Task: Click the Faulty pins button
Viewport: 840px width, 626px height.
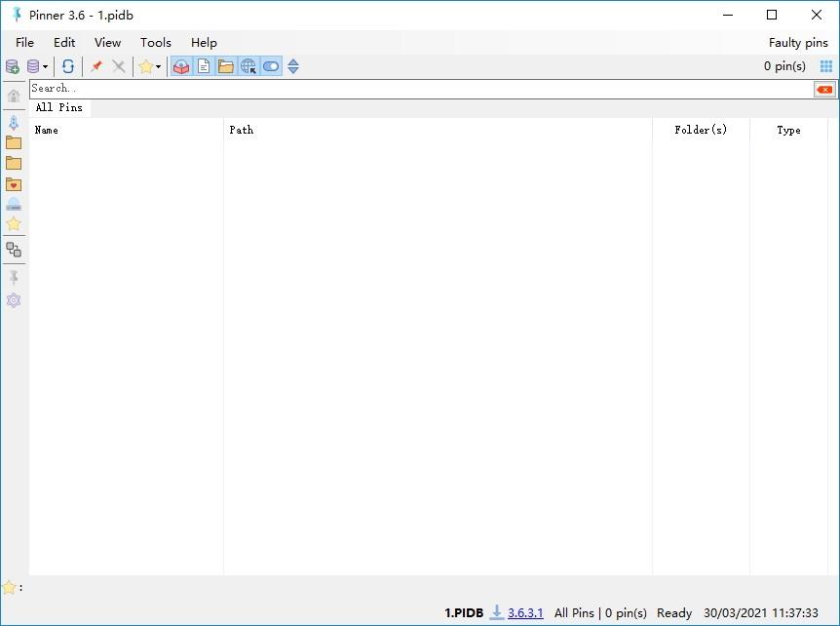Action: coord(798,42)
